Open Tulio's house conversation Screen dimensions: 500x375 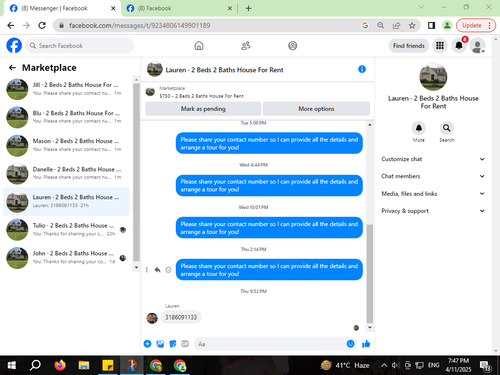pos(66,229)
